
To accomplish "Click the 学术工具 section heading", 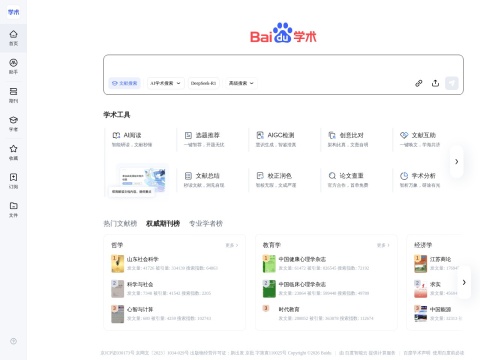I will pos(117,115).
